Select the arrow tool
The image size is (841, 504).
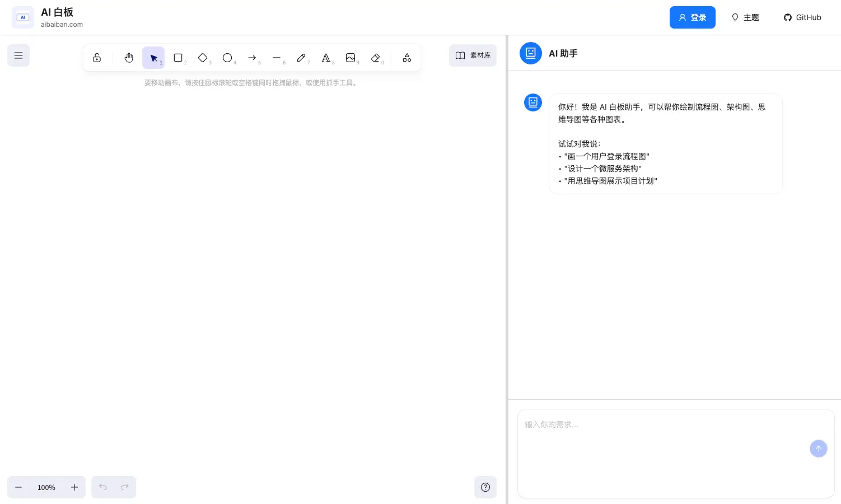(x=252, y=58)
